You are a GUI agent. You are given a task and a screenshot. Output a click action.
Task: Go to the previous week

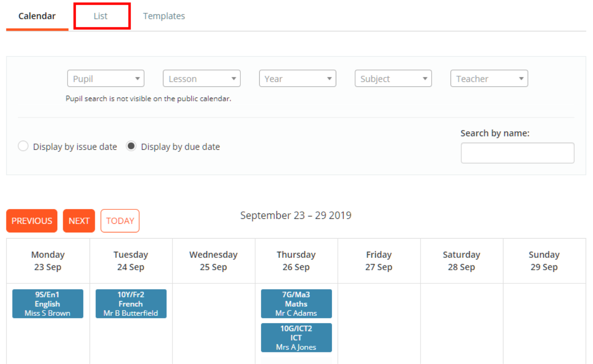[32, 221]
